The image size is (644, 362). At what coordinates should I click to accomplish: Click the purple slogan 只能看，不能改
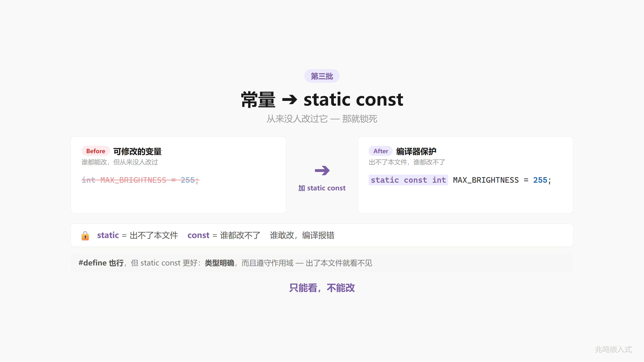(322, 288)
